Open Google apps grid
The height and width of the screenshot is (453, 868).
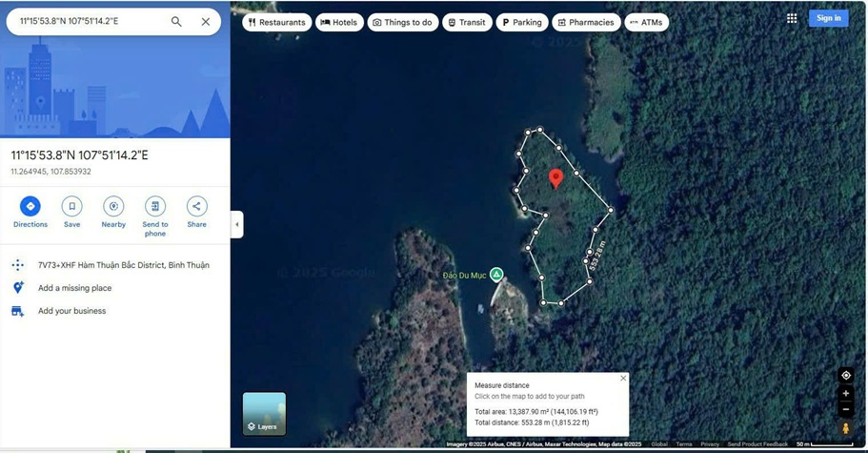coord(792,18)
